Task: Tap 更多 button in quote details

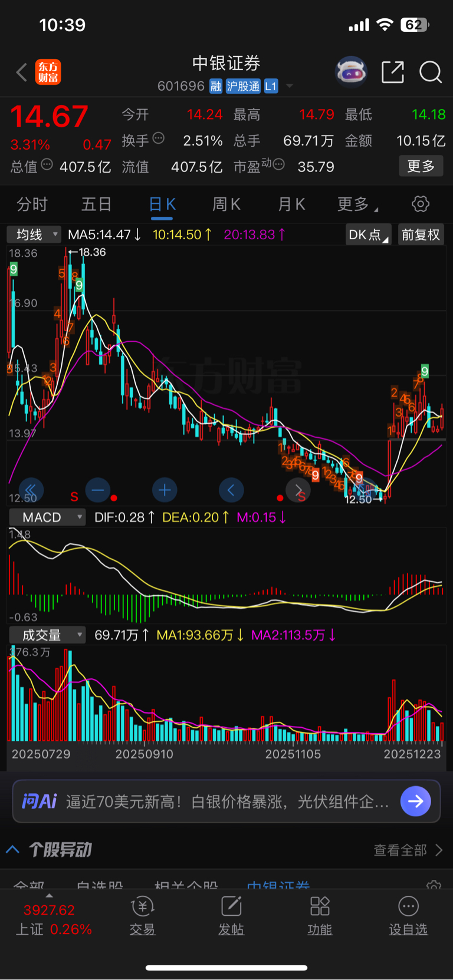Action: (x=421, y=166)
